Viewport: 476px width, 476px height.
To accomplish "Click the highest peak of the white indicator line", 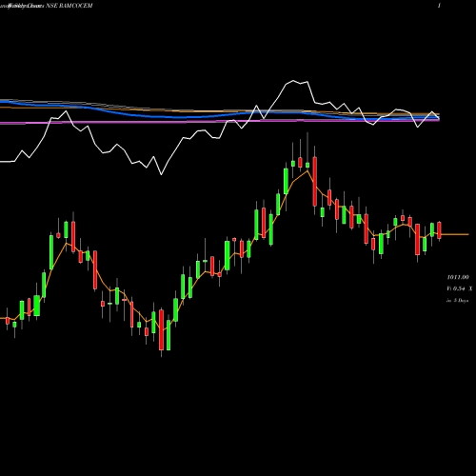I will pyautogui.click(x=293, y=81).
